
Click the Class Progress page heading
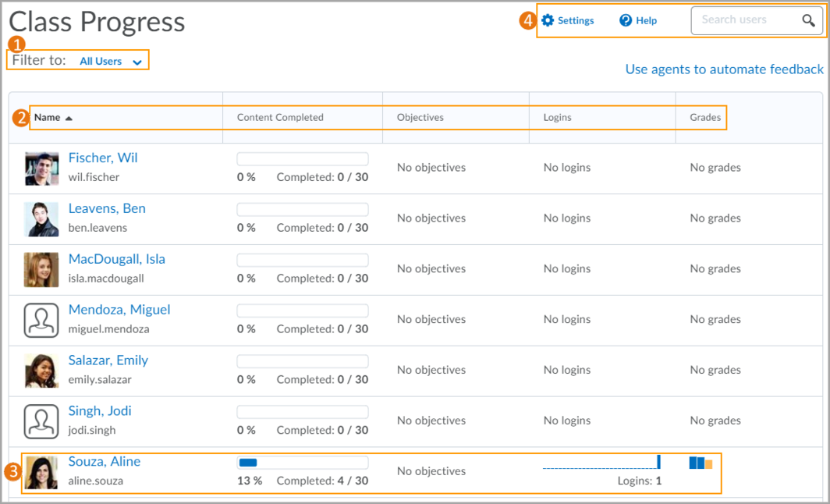click(x=97, y=22)
